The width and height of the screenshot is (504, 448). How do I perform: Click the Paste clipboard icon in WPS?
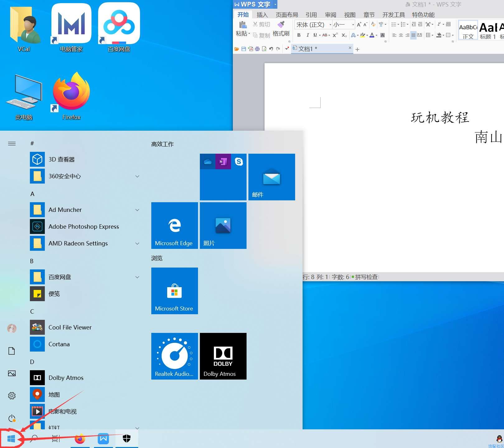243,25
